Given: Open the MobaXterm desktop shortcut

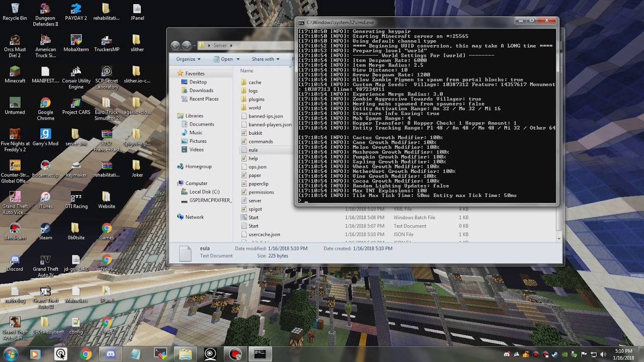Looking at the screenshot, I should [76, 43].
